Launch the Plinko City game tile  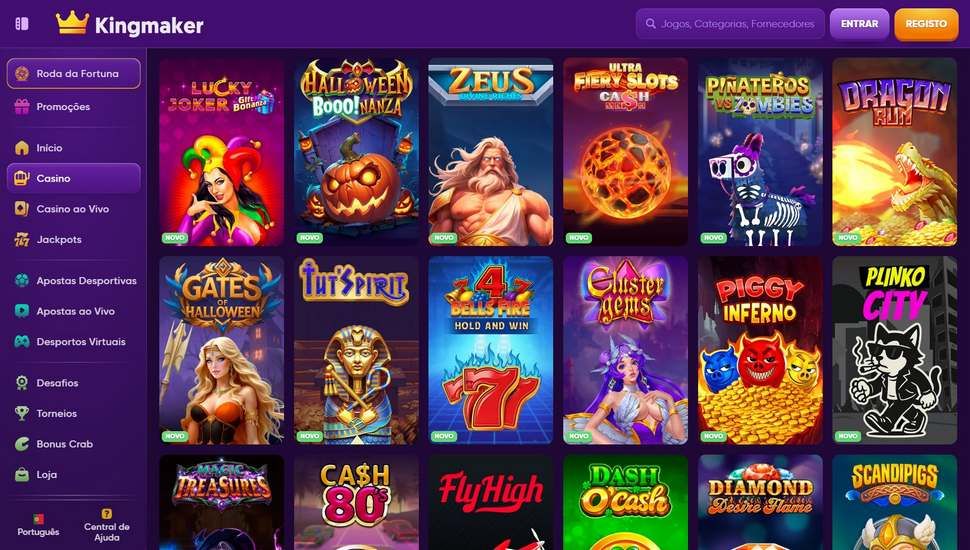[895, 350]
